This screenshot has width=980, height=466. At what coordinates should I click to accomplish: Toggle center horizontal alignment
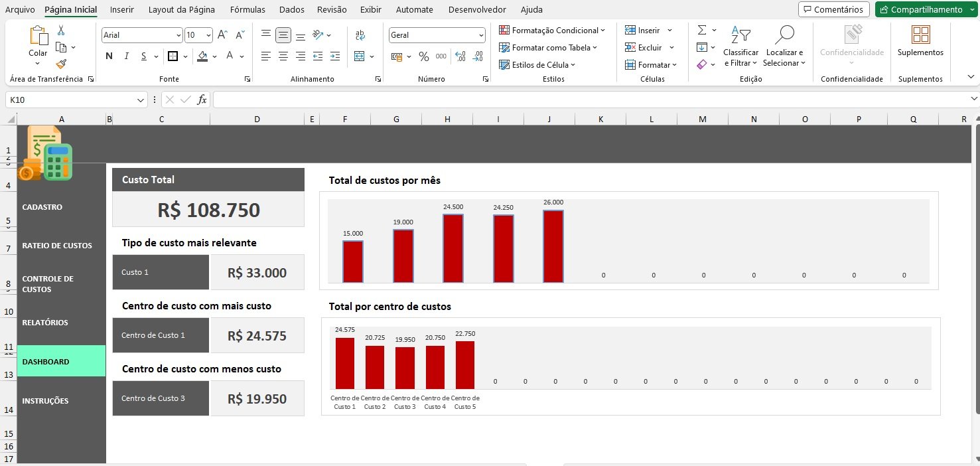click(x=283, y=56)
